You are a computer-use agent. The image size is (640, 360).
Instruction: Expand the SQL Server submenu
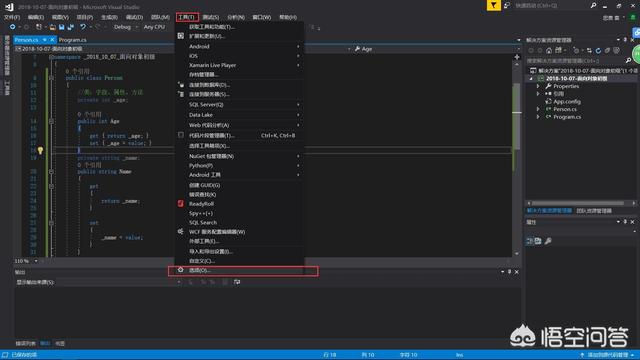click(240, 105)
